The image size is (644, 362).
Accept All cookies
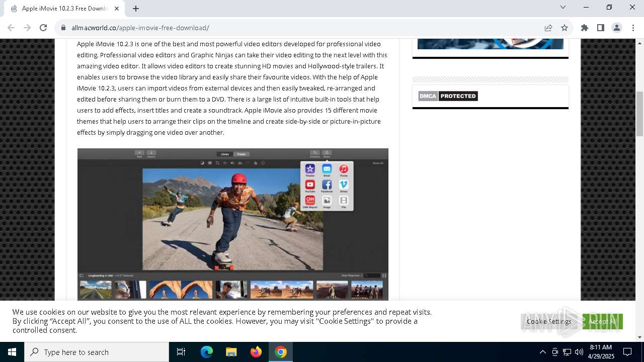click(x=603, y=321)
